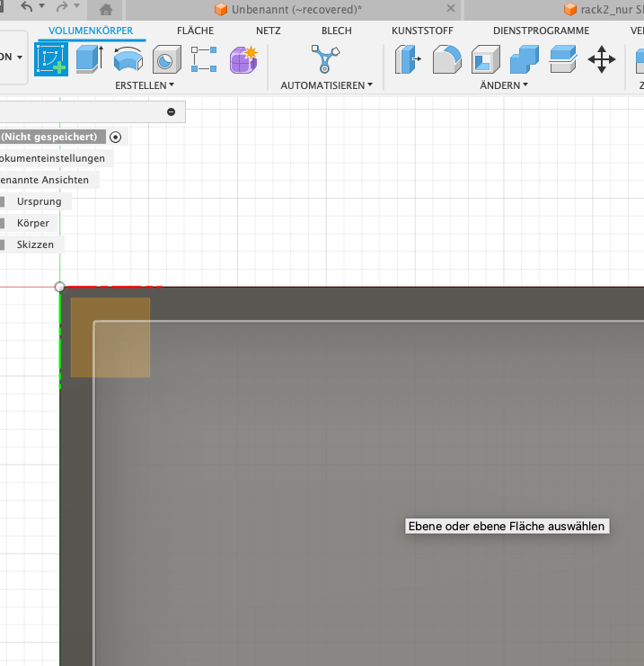This screenshot has width=644, height=666.
Task: Collapse the browser panel with minus button
Action: (x=171, y=111)
